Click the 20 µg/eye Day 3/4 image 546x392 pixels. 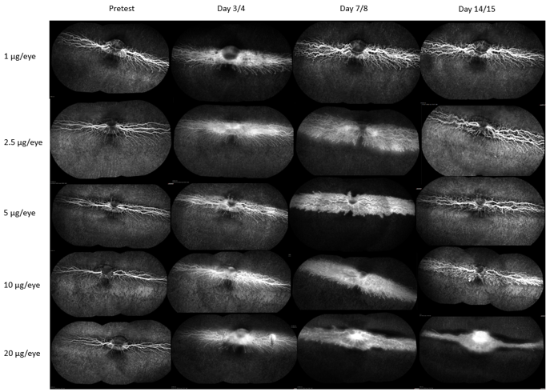(232, 353)
